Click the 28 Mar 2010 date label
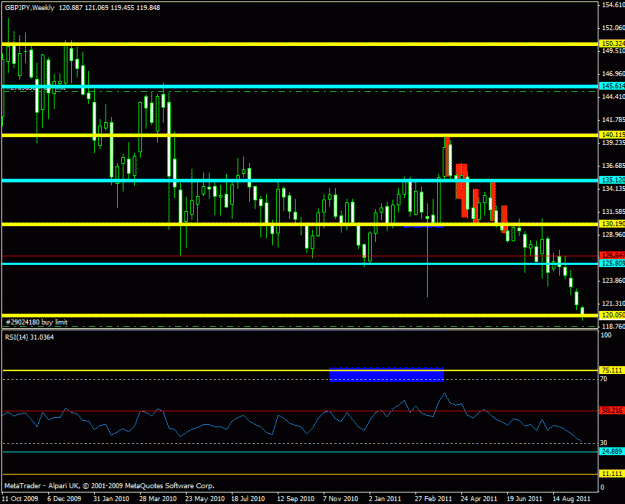The height and width of the screenshot is (504, 625). point(158,498)
